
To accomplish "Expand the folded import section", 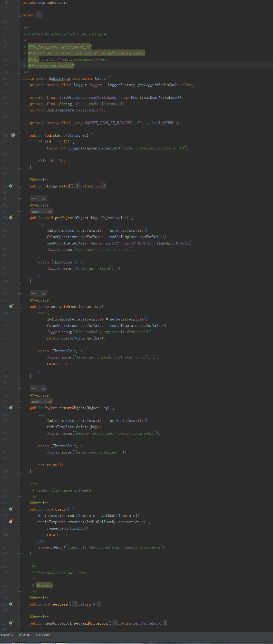I will click(x=19, y=15).
